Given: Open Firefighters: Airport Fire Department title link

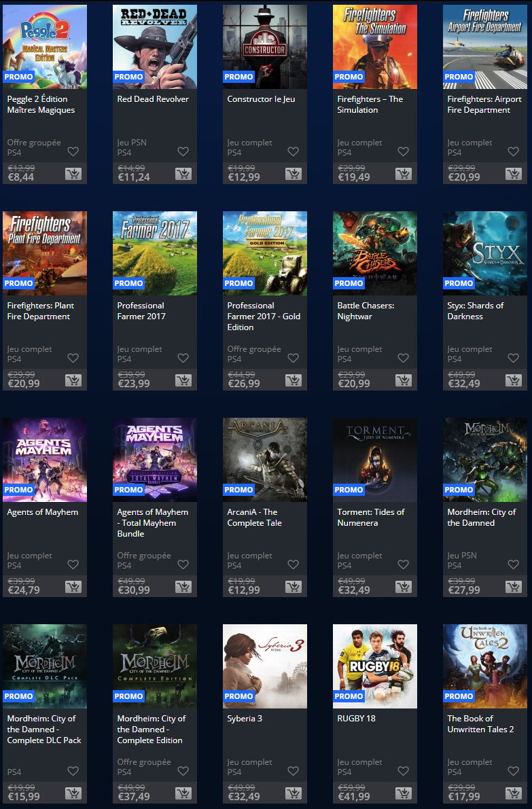Looking at the screenshot, I should (484, 105).
